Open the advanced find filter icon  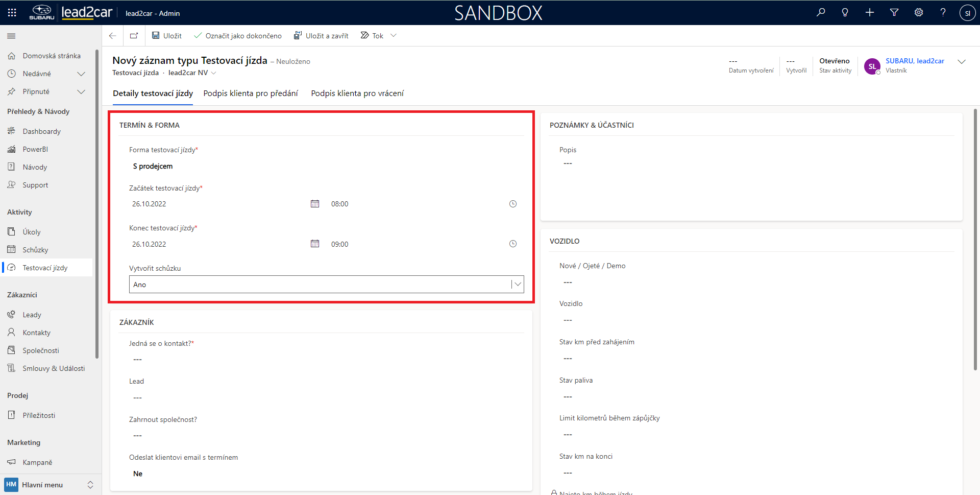(x=894, y=13)
